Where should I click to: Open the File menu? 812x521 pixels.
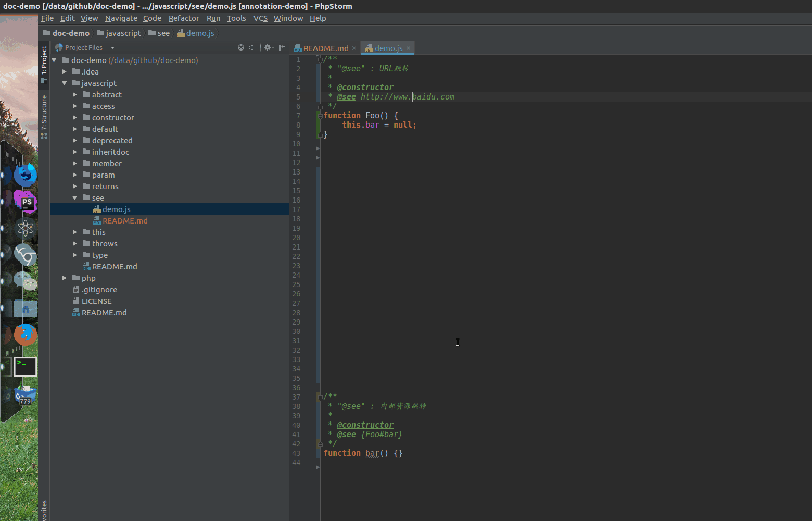(47, 18)
